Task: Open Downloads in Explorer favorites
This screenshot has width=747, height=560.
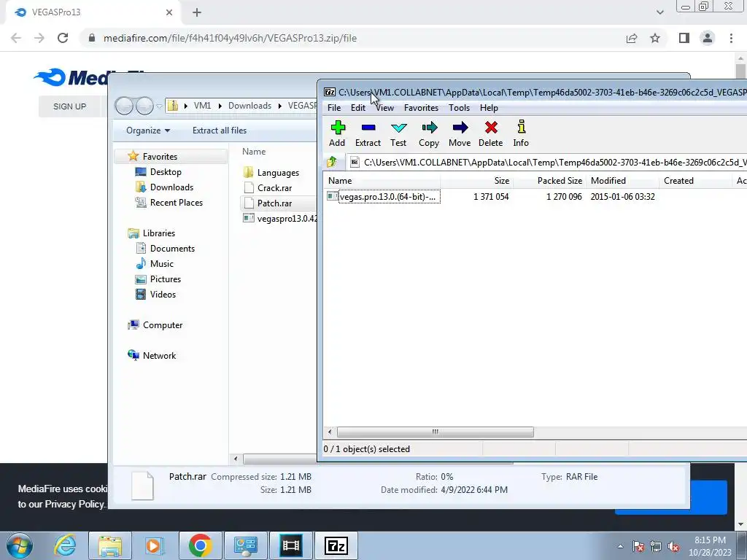Action: [x=171, y=187]
